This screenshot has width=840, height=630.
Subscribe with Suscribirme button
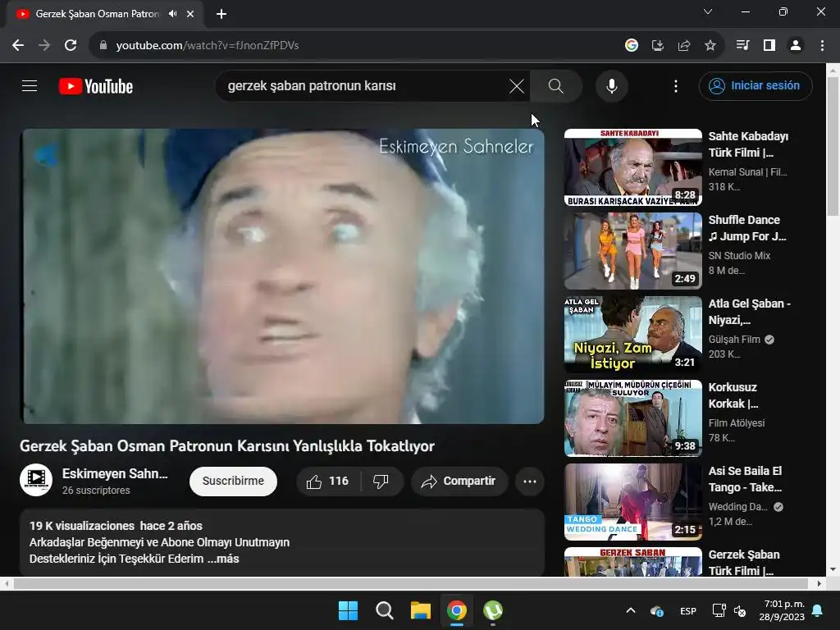coord(233,481)
